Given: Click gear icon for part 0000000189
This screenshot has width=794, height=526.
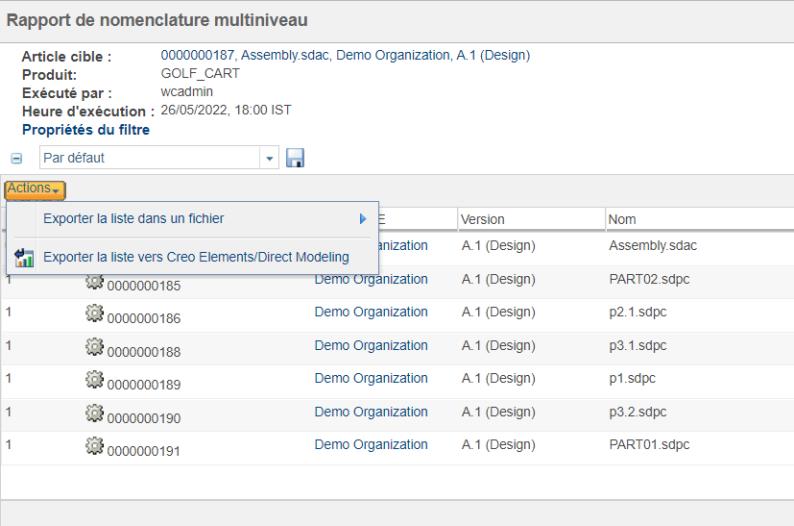Looking at the screenshot, I should pyautogui.click(x=94, y=380).
